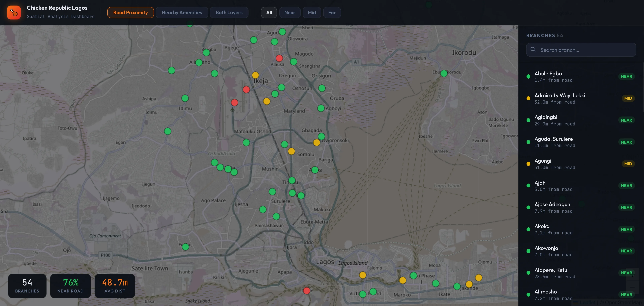Click the yellow marker beside Oworonsoki
Viewport: 644px width, 306px height.
click(x=317, y=142)
